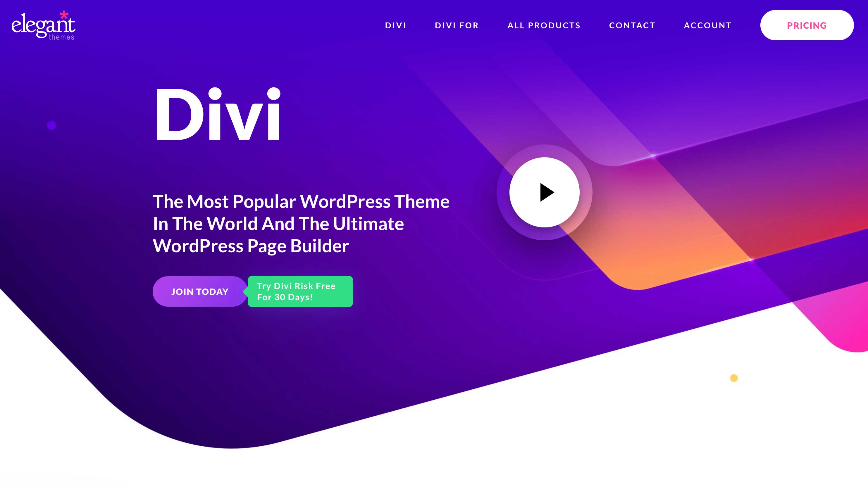Click the DIVI navigation menu item
868x487 pixels.
tap(396, 25)
